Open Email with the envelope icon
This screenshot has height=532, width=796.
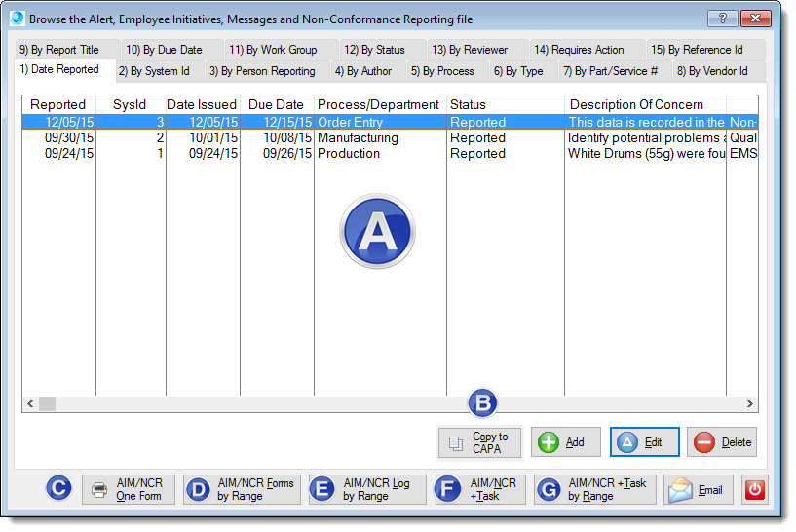click(699, 490)
